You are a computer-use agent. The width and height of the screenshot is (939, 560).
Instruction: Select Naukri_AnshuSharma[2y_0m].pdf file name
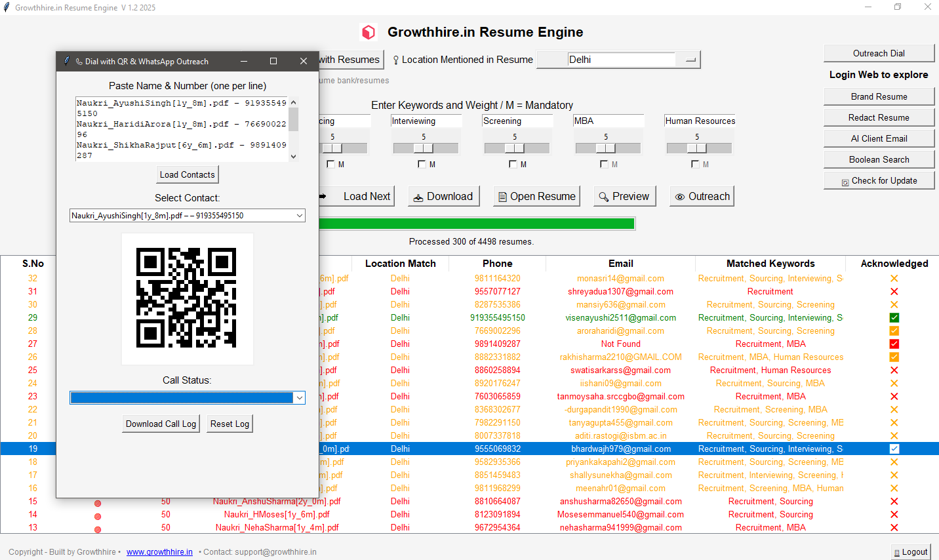[277, 502]
